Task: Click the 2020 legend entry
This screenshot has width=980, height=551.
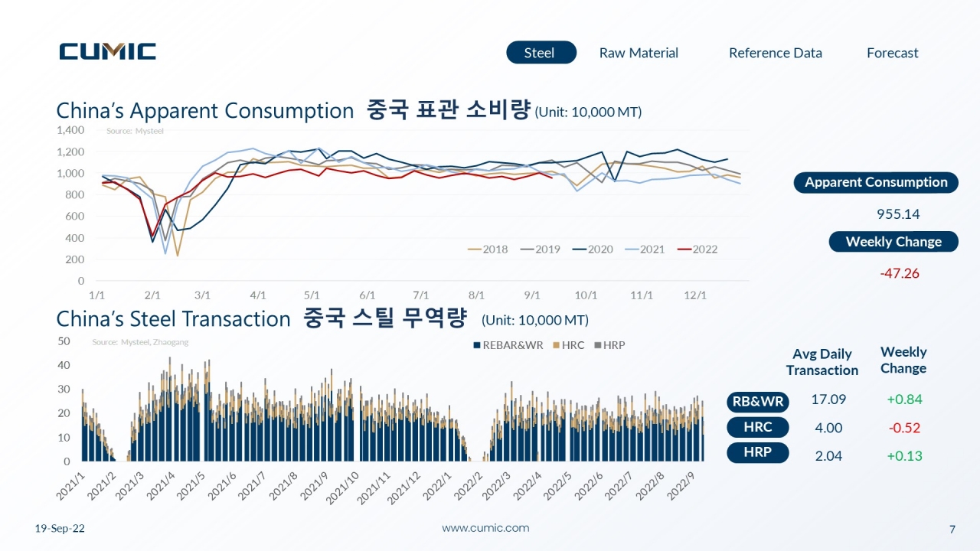Action: [x=593, y=249]
